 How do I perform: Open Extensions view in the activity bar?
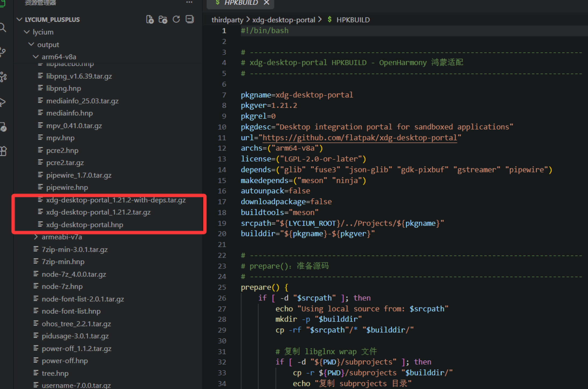(x=3, y=151)
